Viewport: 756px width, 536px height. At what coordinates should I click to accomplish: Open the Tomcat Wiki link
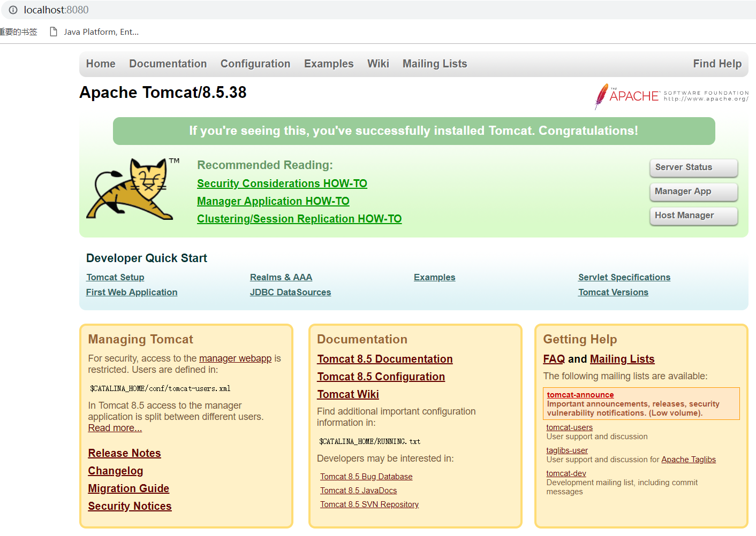(x=348, y=394)
